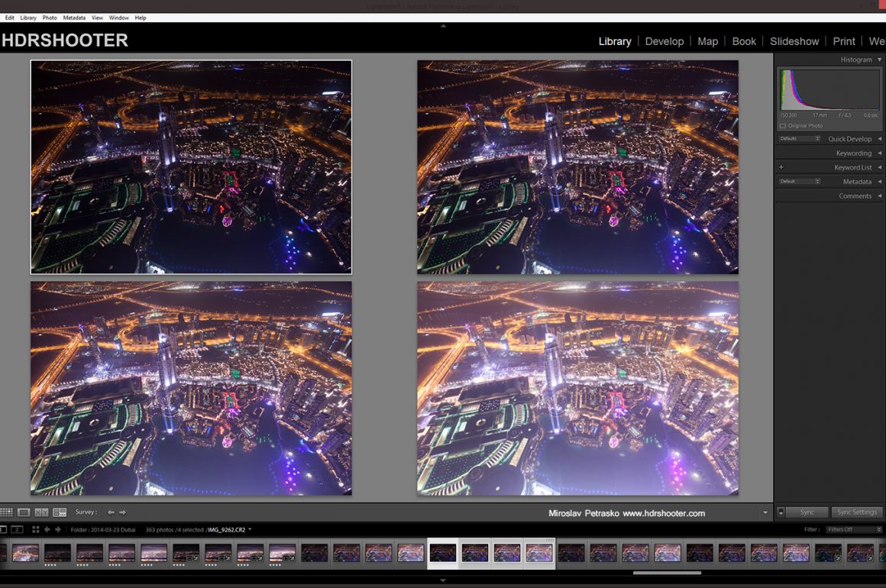The width and height of the screenshot is (886, 588).
Task: Go forward arrow in filmstrip header
Action: coord(57,530)
